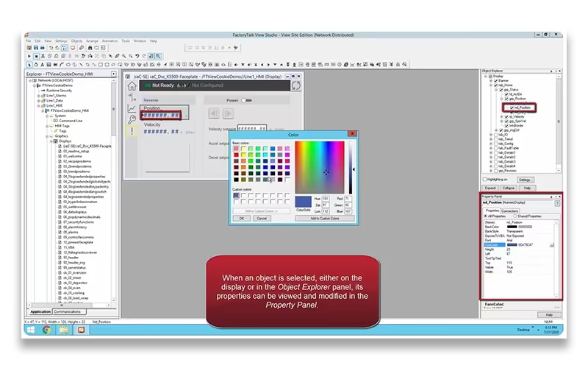The height and width of the screenshot is (368, 588).
Task: Open the File menu
Action: click(29, 41)
